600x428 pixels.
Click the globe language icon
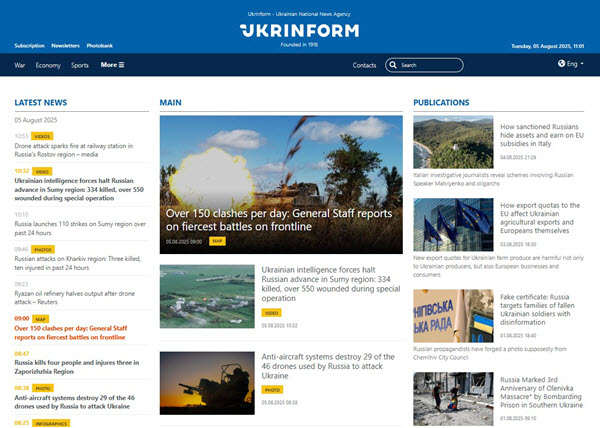561,63
